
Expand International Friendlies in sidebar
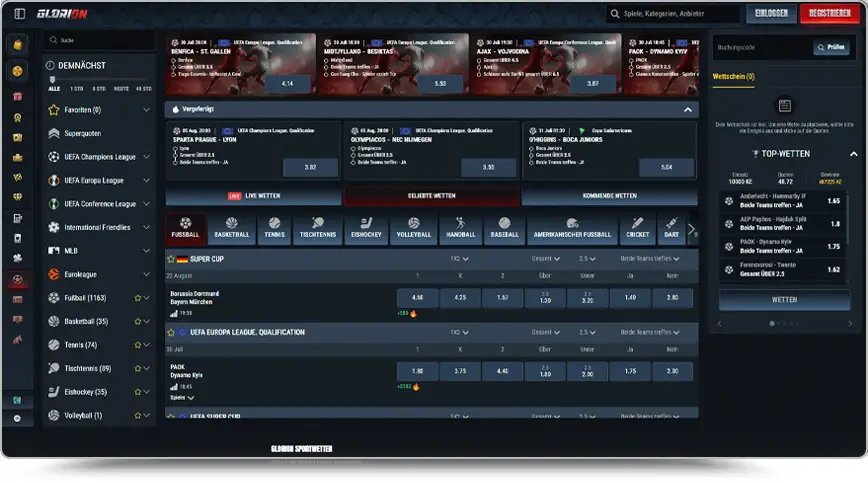[x=147, y=227]
